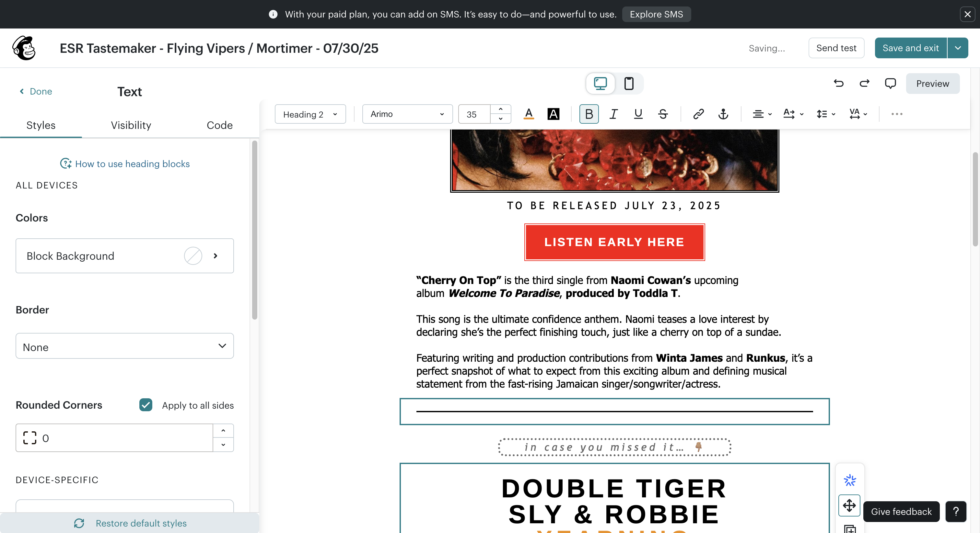This screenshot has height=533, width=980.
Task: Open the help question mark button
Action: [x=956, y=511]
